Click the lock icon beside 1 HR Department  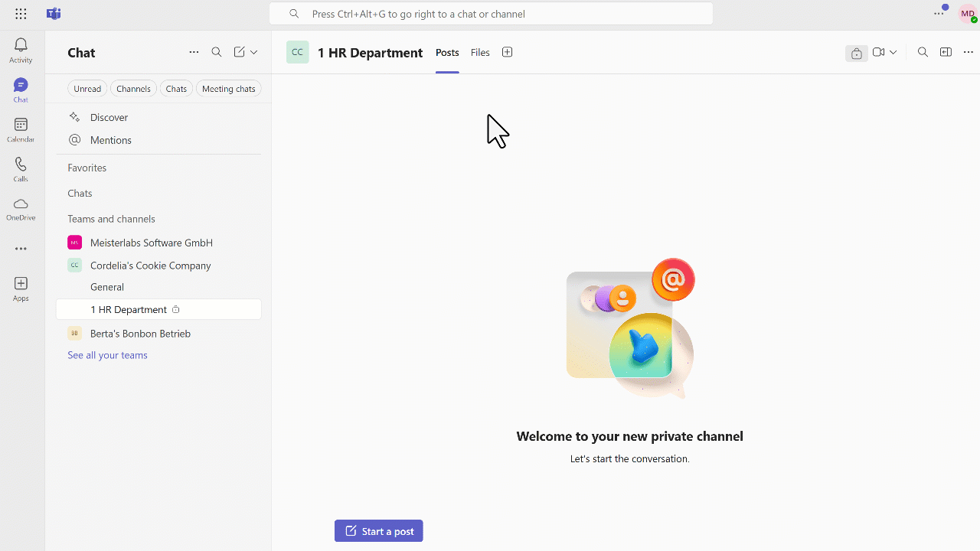click(176, 309)
